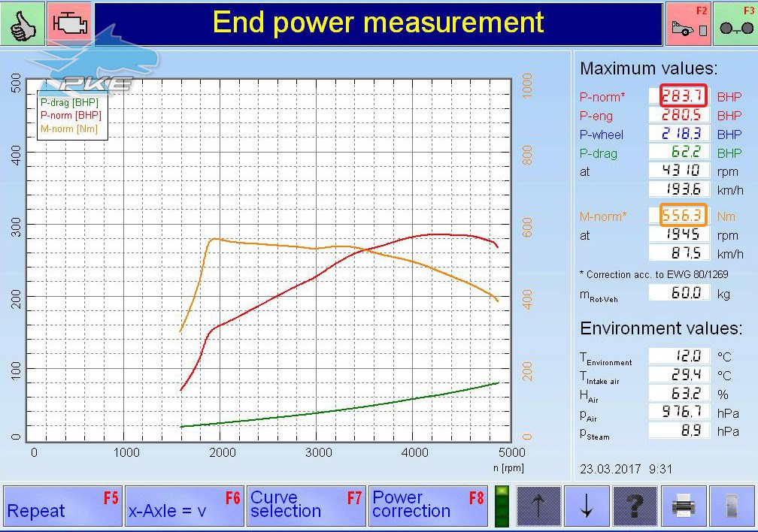Select the F2 trailer vehicle icon

688,23
